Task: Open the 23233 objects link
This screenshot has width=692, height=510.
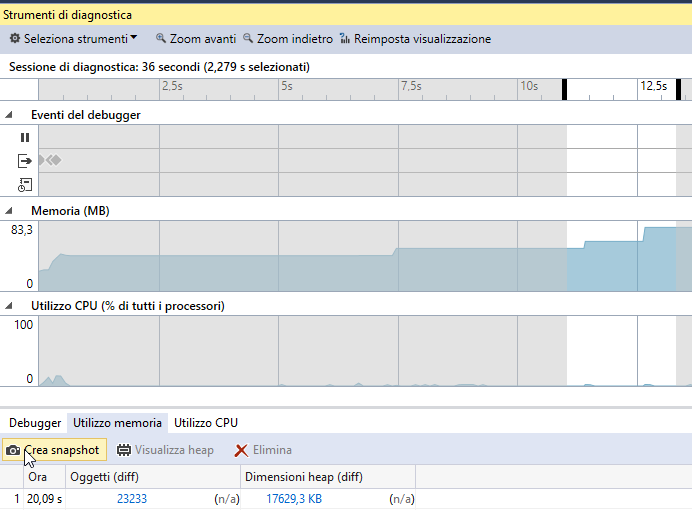Action: (132, 499)
